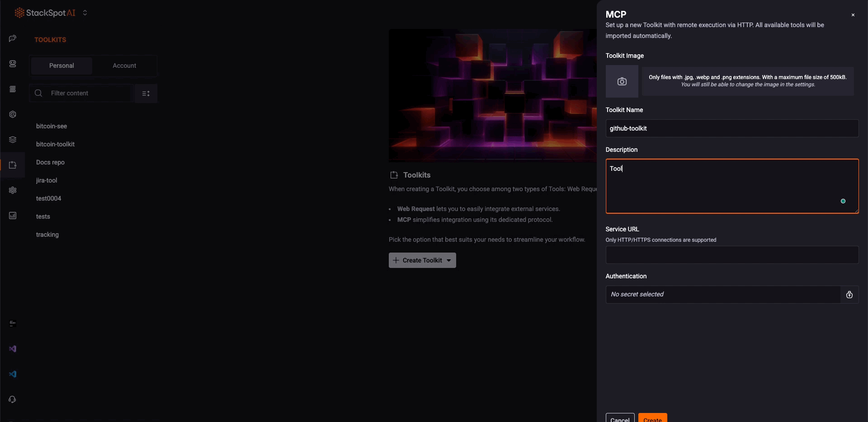Open the secret selector lock icon

click(x=849, y=295)
